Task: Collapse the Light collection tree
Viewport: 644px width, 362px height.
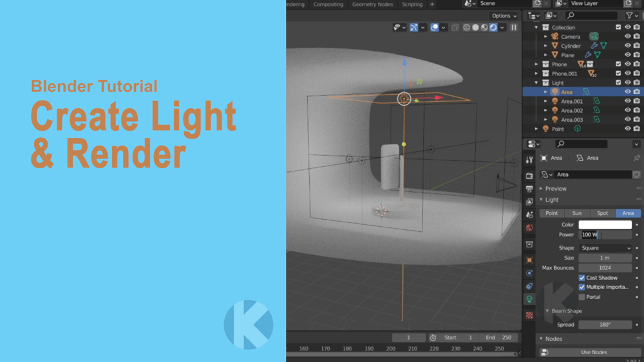Action: click(x=536, y=82)
